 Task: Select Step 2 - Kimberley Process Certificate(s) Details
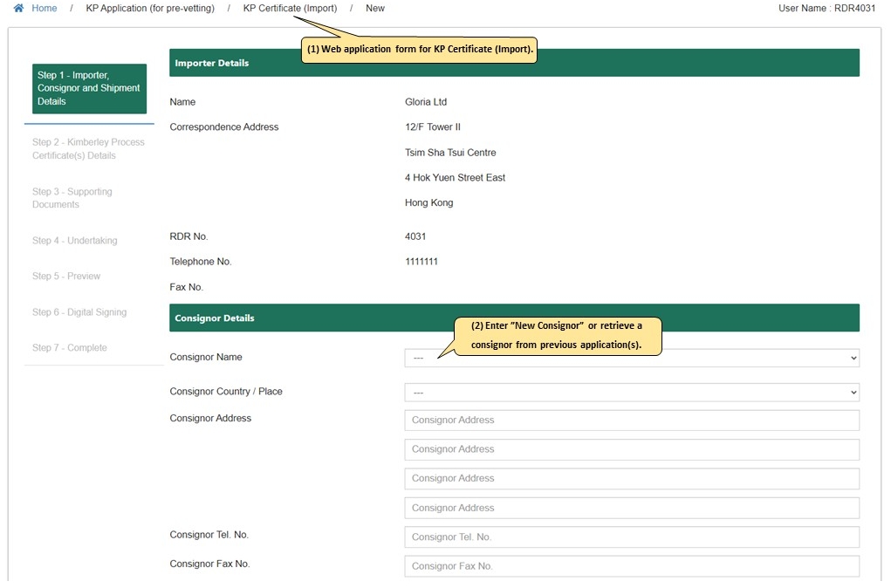pos(88,149)
